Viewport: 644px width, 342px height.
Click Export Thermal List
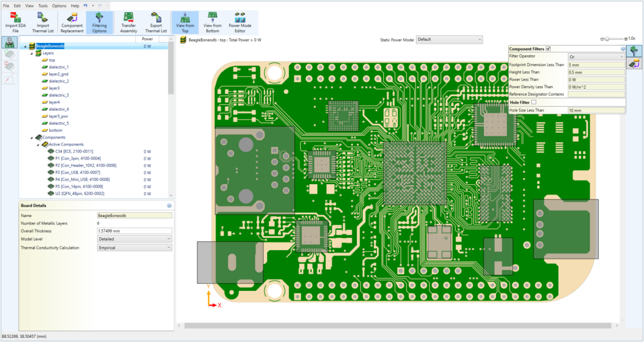156,23
